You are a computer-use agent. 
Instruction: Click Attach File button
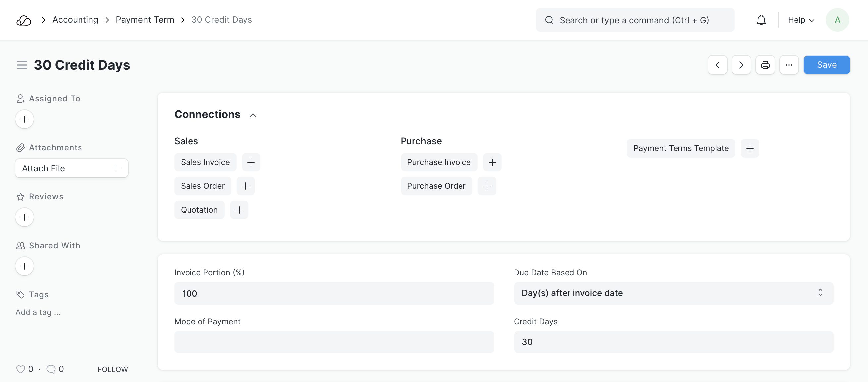[71, 168]
